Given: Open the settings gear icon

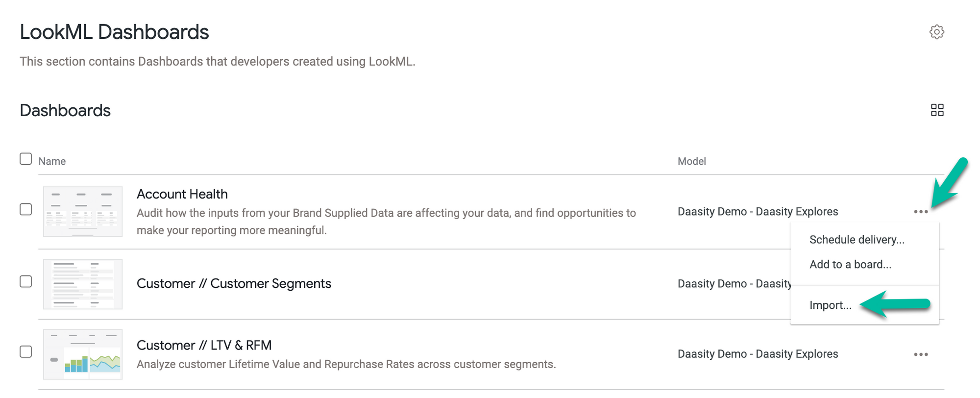Looking at the screenshot, I should click(x=936, y=32).
